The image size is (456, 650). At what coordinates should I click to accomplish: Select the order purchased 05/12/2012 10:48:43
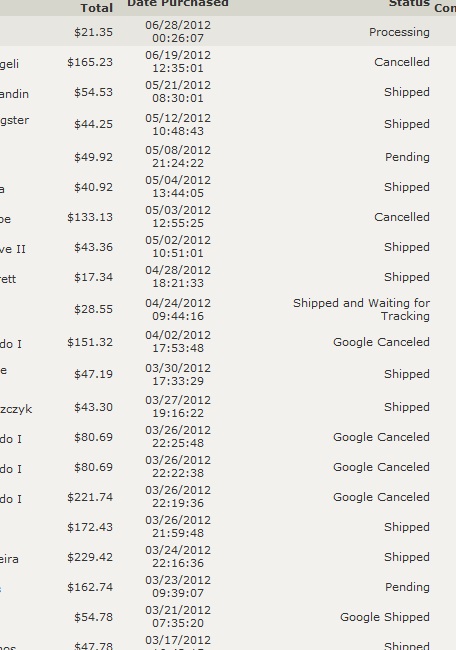pos(228,124)
